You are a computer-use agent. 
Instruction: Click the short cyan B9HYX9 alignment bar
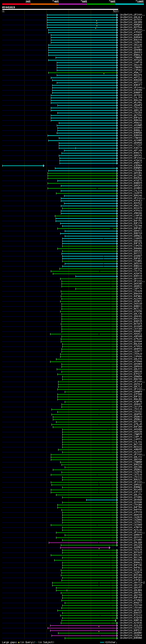[96, 276]
